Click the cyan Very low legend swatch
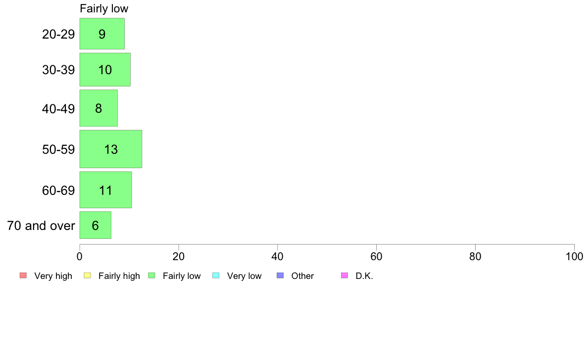The height and width of the screenshot is (364, 588). click(216, 275)
